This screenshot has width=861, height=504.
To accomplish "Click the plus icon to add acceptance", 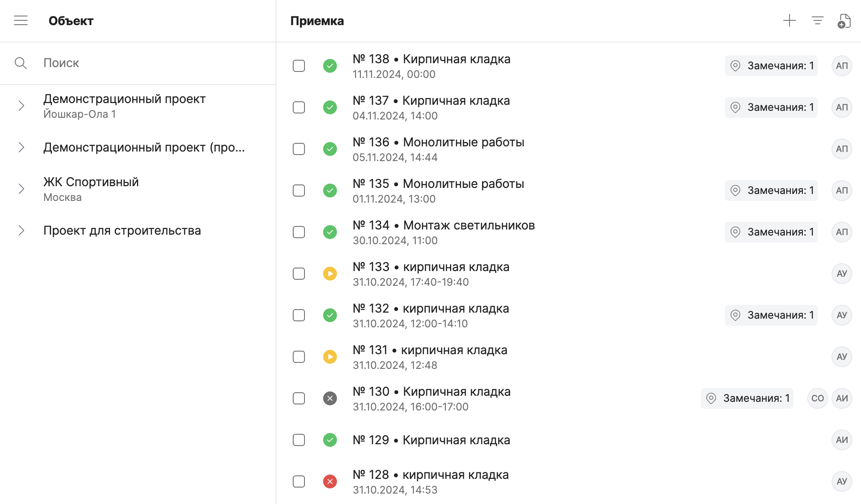I will coord(790,20).
